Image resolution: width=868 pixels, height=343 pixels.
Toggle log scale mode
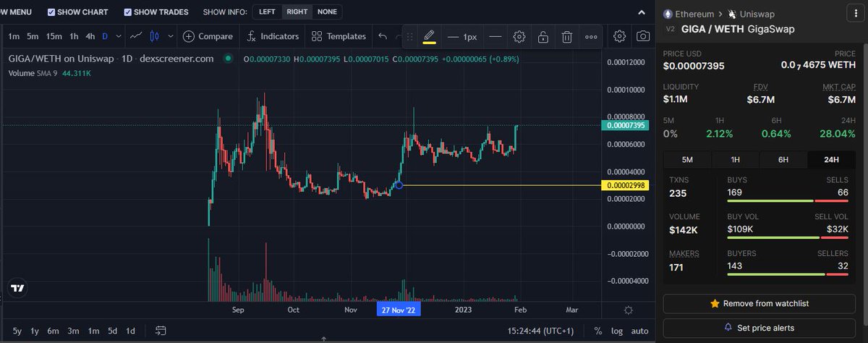[617, 331]
